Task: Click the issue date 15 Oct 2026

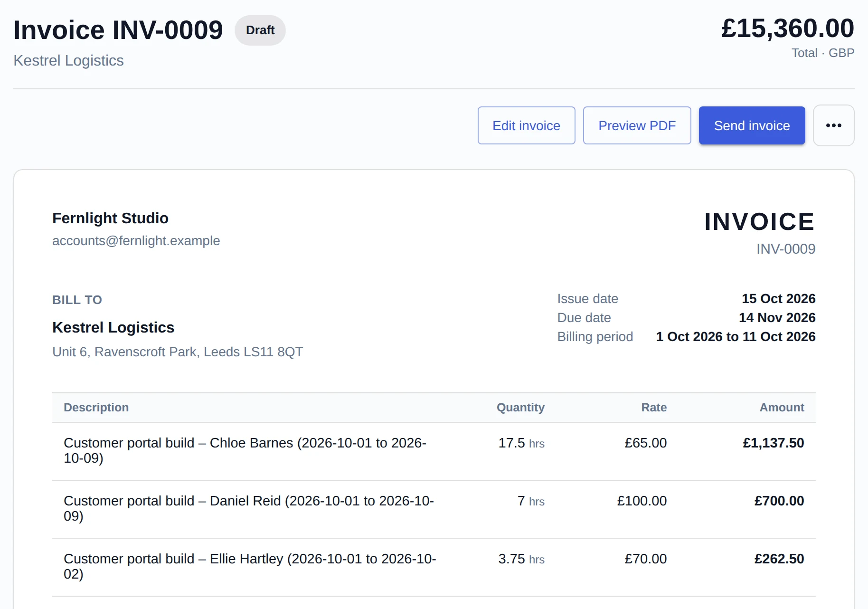Action: point(778,299)
